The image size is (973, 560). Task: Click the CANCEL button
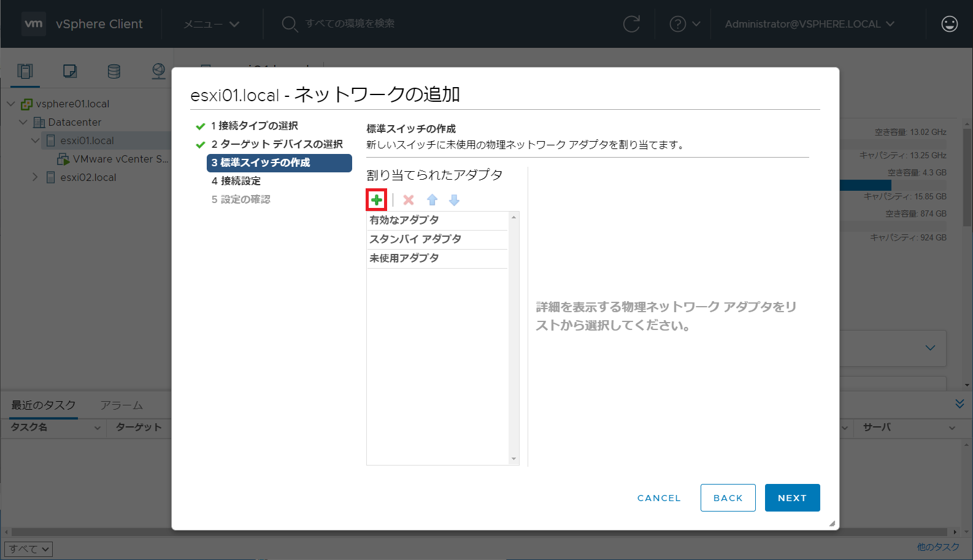pyautogui.click(x=659, y=498)
